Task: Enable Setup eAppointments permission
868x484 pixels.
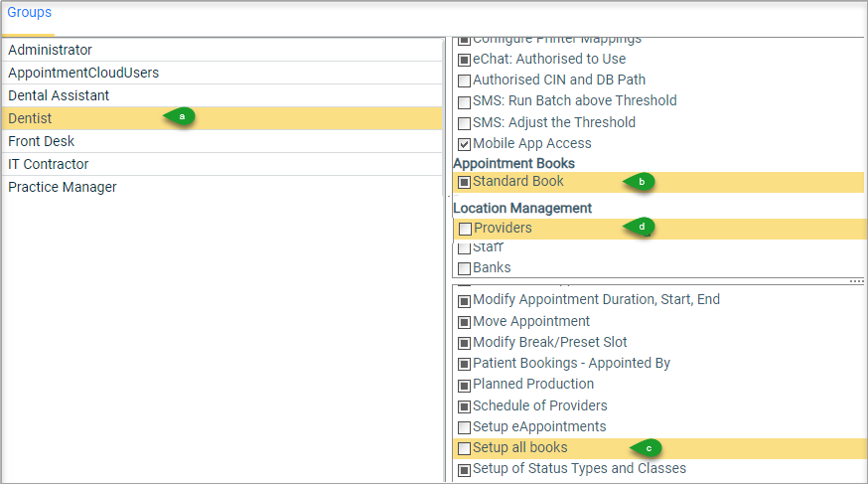Action: tap(465, 427)
